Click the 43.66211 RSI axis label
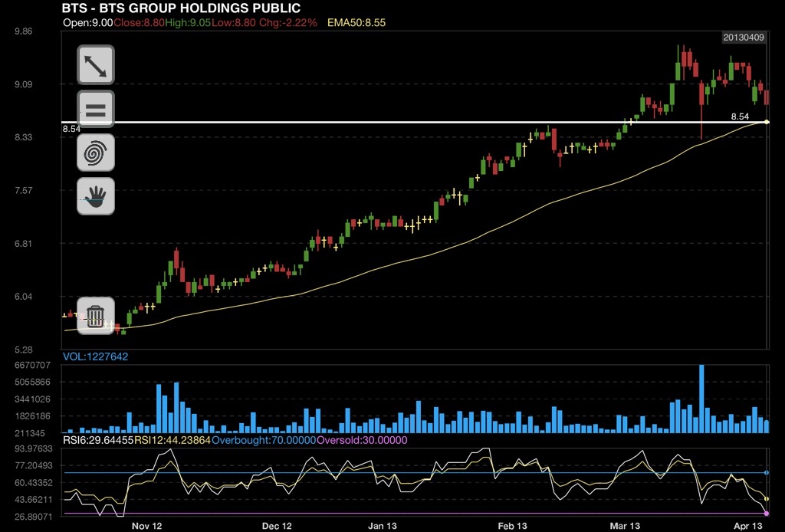 click(x=34, y=500)
